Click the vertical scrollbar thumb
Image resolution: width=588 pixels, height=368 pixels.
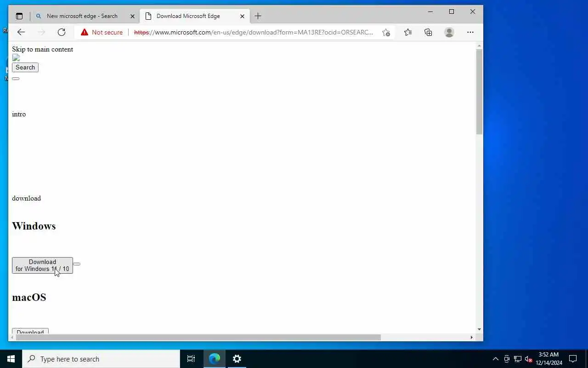click(480, 92)
